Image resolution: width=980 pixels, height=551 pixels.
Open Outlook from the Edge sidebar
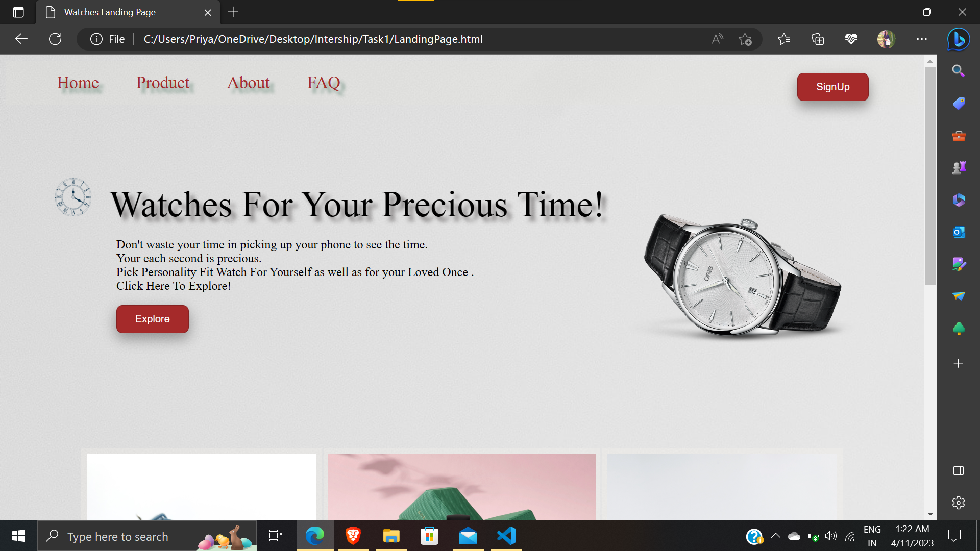pos(959,232)
